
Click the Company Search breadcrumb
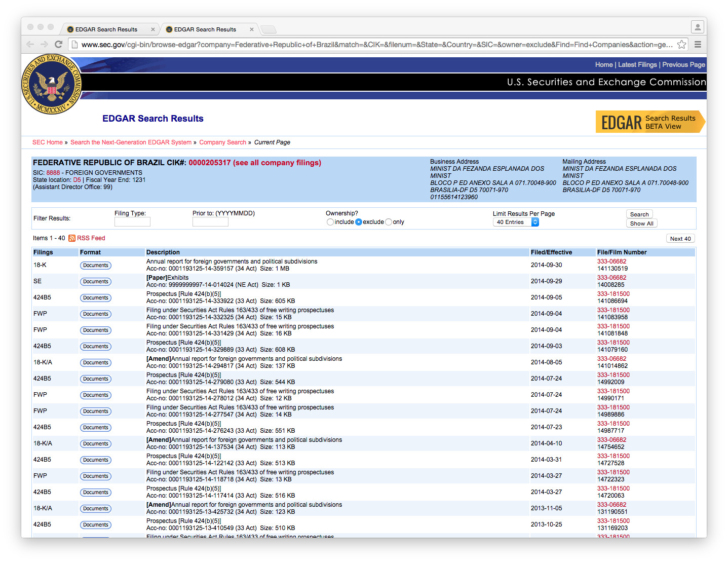(222, 142)
